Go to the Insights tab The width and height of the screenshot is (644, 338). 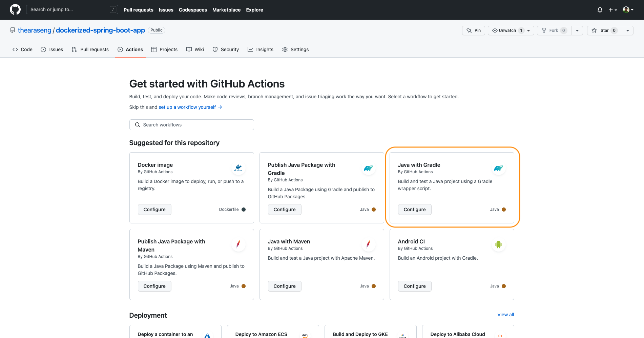point(261,49)
